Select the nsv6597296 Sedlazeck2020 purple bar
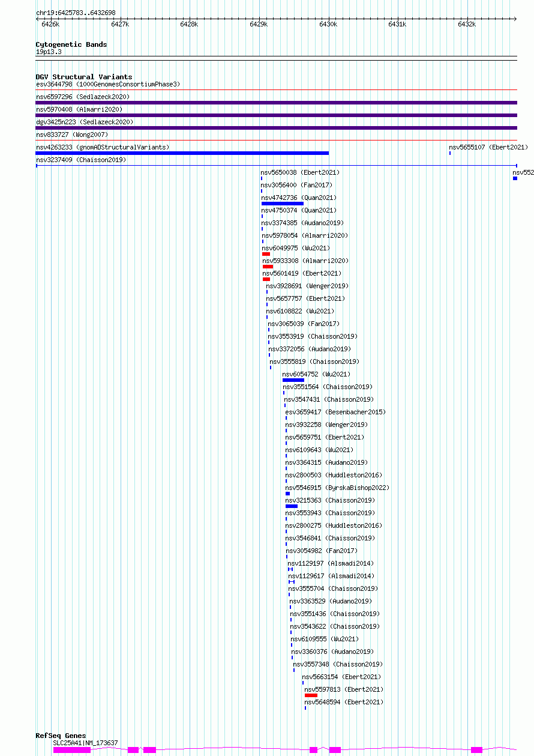Image resolution: width=534 pixels, height=756 pixels. tap(276, 103)
